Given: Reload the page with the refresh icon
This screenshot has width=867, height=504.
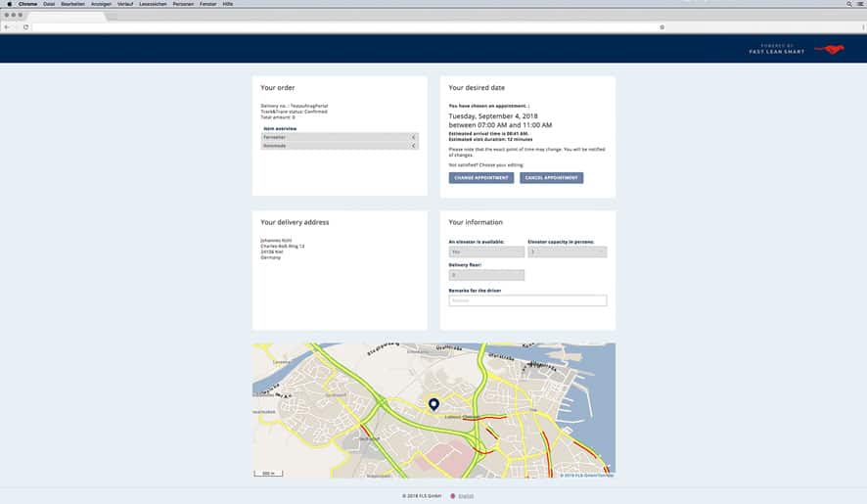Looking at the screenshot, I should [26, 27].
